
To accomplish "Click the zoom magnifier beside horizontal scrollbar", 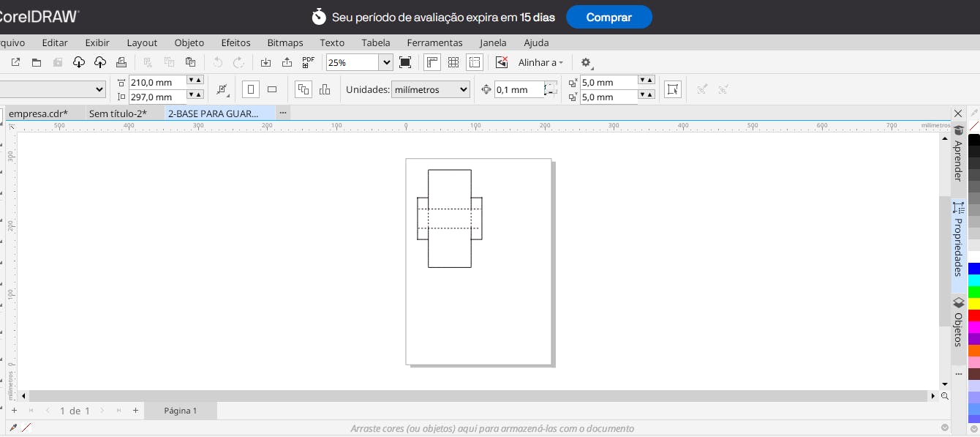I will tap(945, 396).
